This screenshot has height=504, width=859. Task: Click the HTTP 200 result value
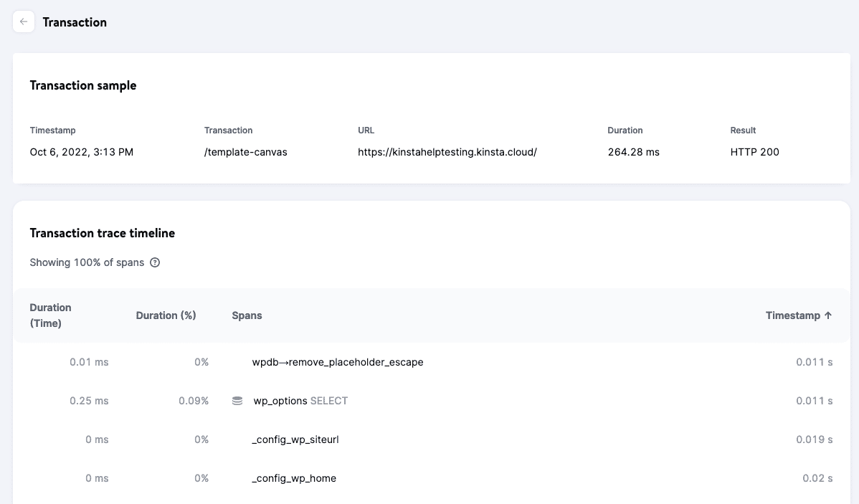point(754,152)
